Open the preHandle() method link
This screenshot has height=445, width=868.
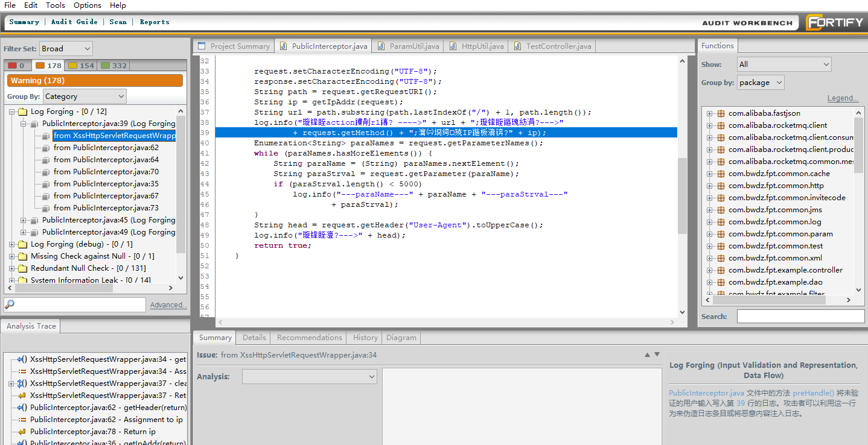point(813,393)
